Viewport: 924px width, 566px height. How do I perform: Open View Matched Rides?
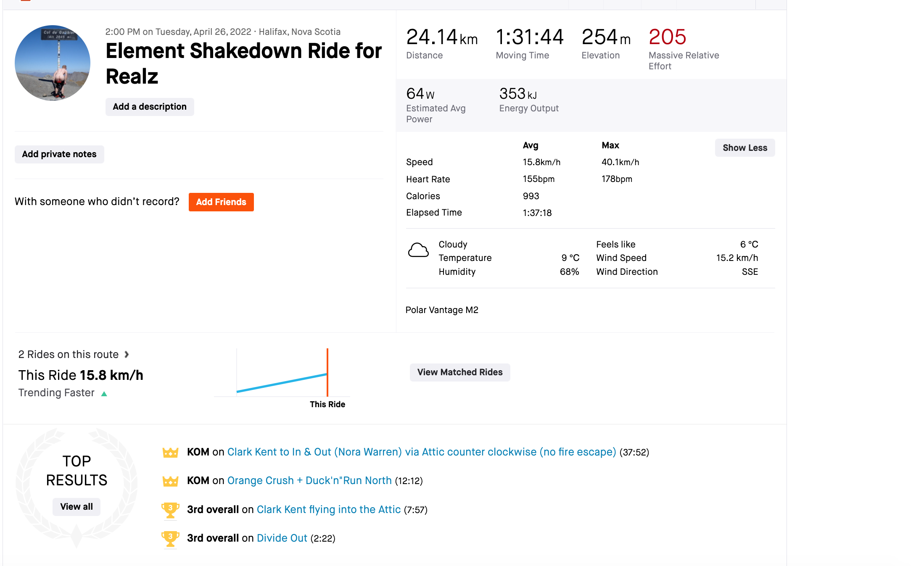click(x=460, y=372)
